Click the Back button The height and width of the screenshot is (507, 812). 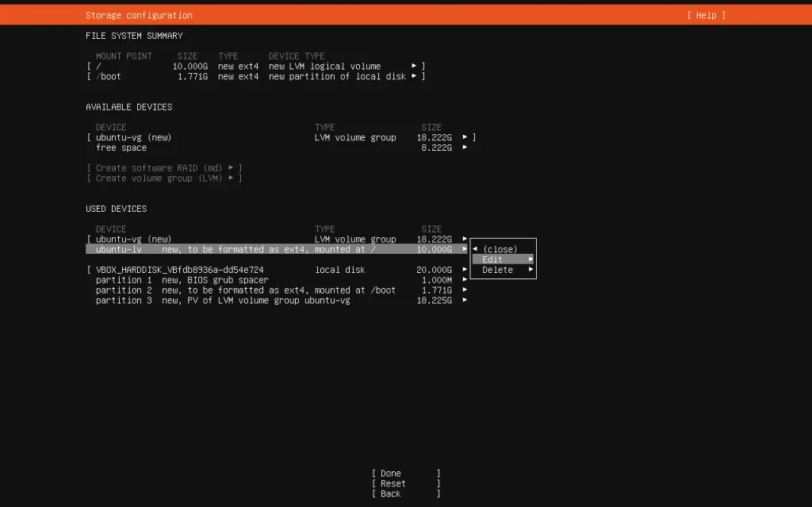[406, 494]
